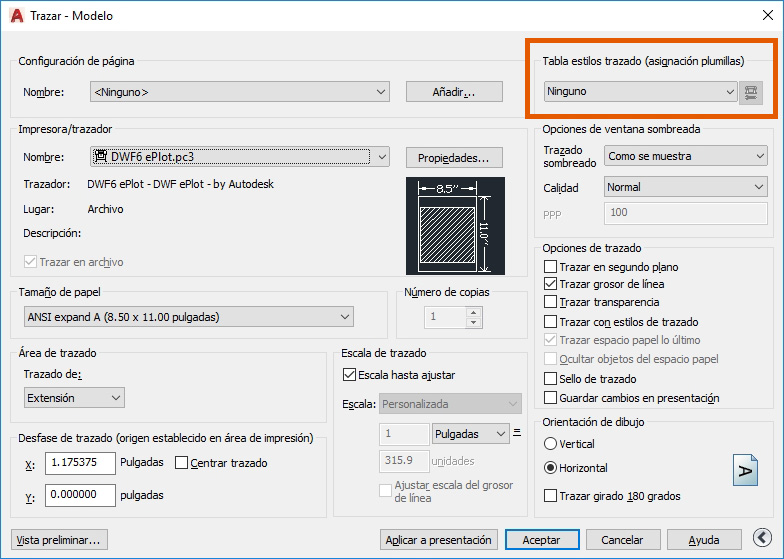Enable Trazar en segundo plano checkbox

(x=550, y=267)
